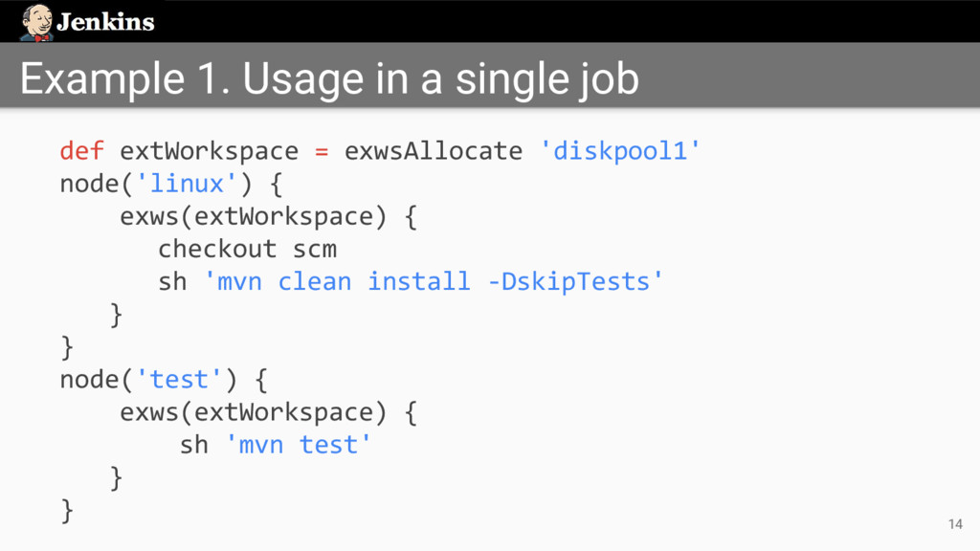Click the Jenkins wordmark text

point(105,22)
